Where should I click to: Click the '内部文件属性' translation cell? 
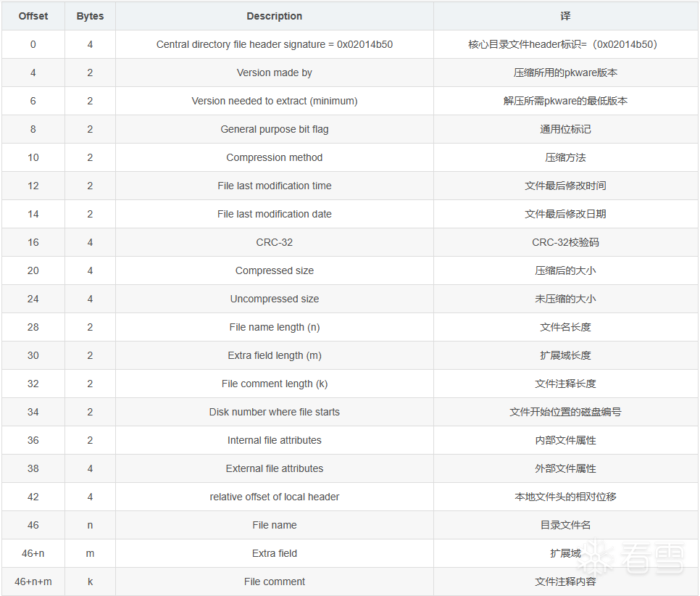(565, 441)
